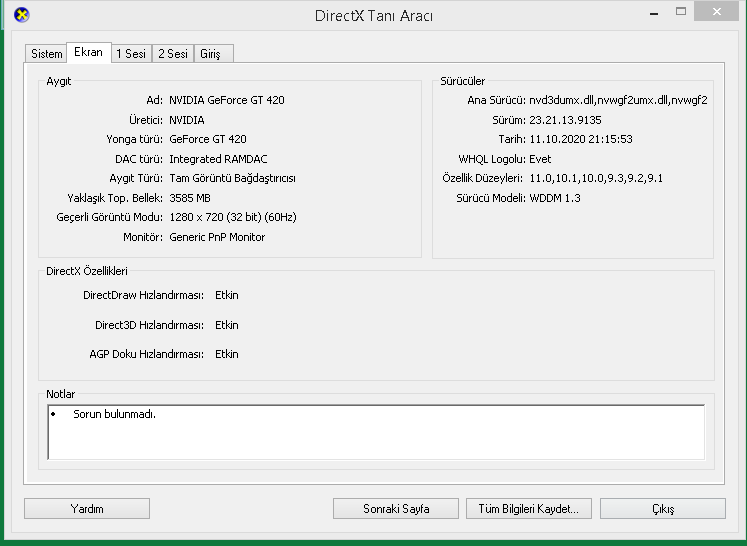Click the 'Generic PnP Monitor' value
This screenshot has height=546, width=747.
point(217,237)
